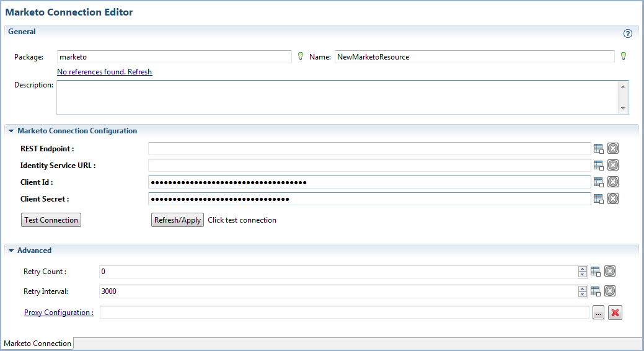Click the lightbulb icon beside Package field
The width and height of the screenshot is (644, 351).
coord(301,56)
